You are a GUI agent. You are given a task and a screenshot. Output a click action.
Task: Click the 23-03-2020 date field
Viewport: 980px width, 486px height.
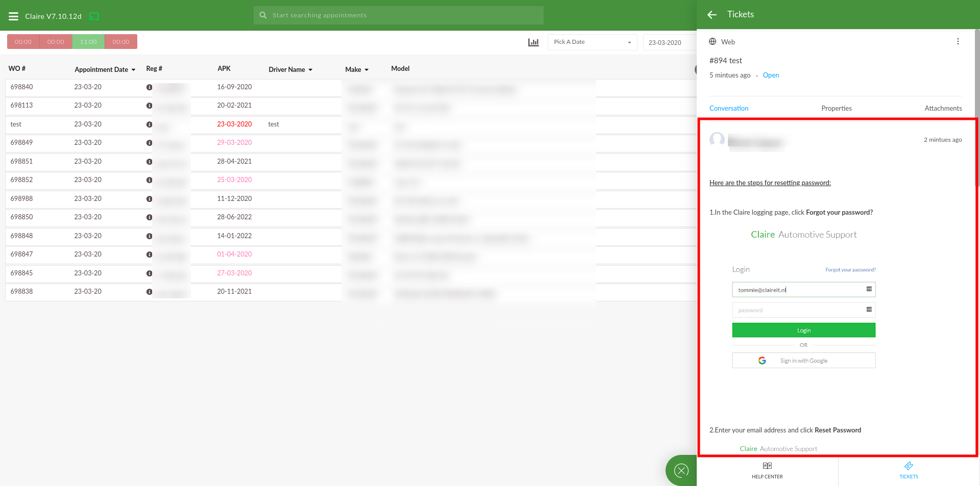click(x=670, y=42)
